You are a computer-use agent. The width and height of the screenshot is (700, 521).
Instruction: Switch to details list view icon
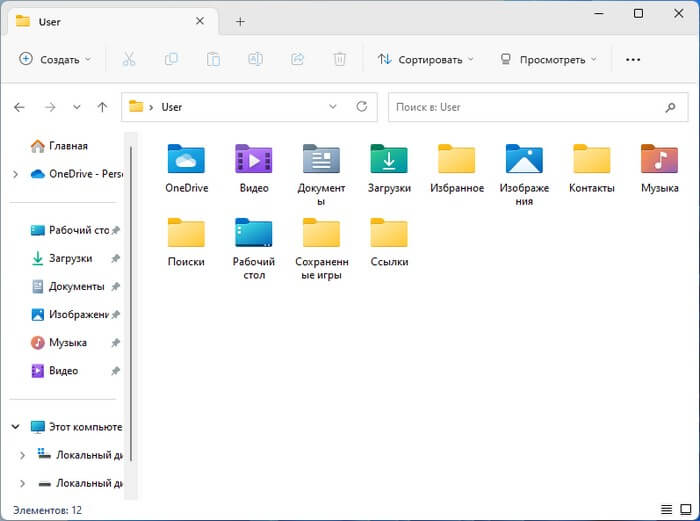[x=666, y=509]
